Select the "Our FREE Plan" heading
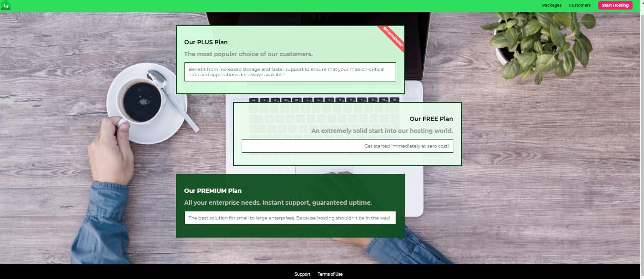Screen dimensions: 644x279 [431, 119]
